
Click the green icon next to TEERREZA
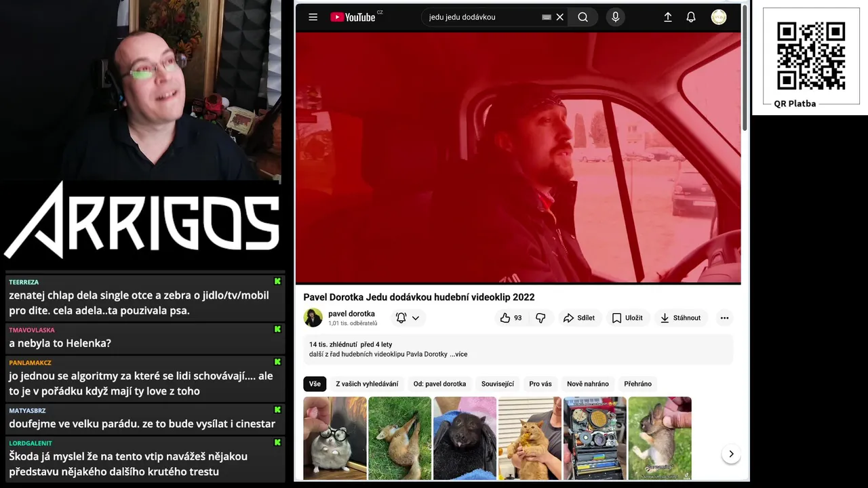tap(277, 281)
